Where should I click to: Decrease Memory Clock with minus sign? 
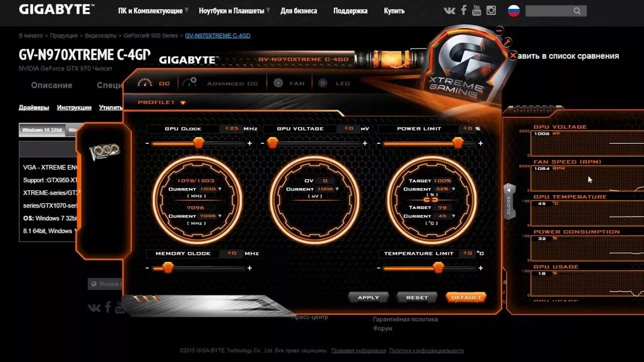coord(147,268)
